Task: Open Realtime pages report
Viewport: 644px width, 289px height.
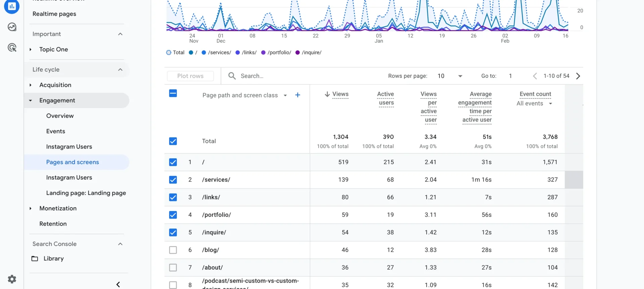Action: (54, 14)
